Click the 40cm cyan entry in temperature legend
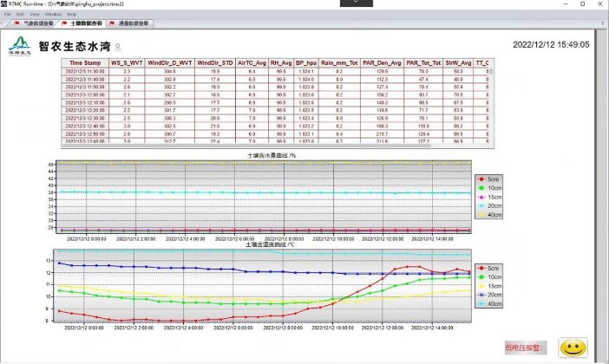This screenshot has height=364, width=609. (489, 304)
